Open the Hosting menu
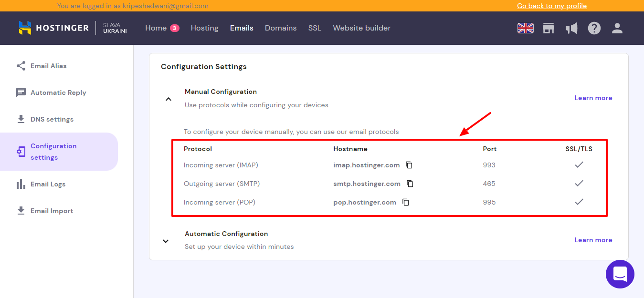Image resolution: width=644 pixels, height=298 pixels. (204, 28)
